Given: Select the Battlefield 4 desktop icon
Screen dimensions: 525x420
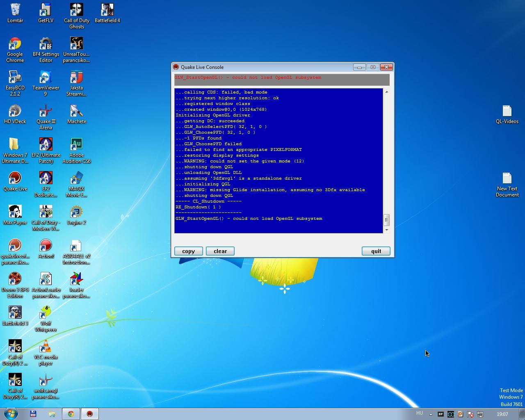Looking at the screenshot, I should (x=107, y=13).
